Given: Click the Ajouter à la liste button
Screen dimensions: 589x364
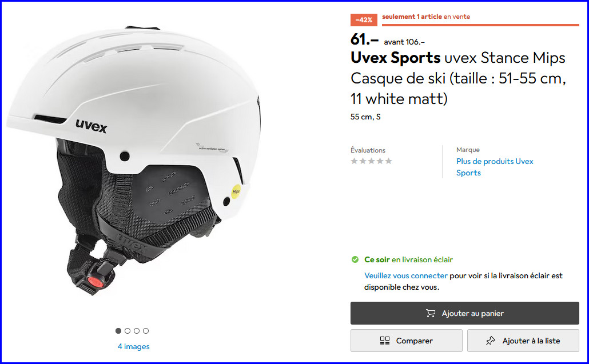Looking at the screenshot, I should click(x=523, y=341).
